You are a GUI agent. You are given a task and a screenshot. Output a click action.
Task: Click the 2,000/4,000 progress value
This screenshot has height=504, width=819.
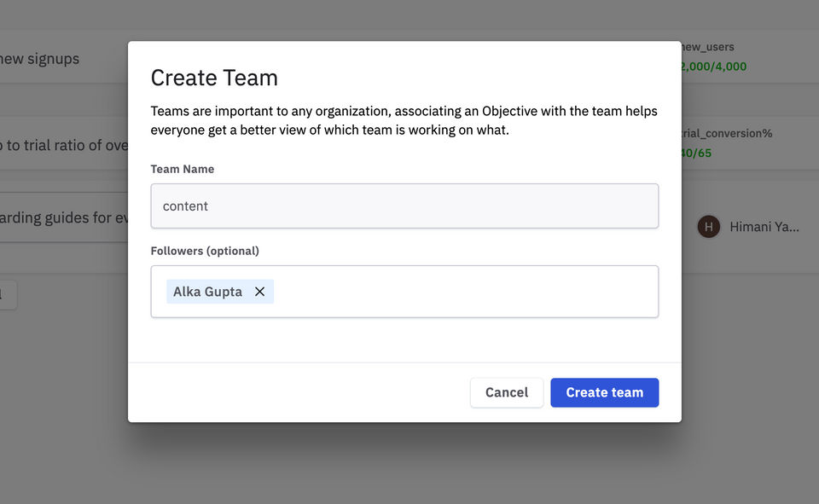tap(713, 67)
